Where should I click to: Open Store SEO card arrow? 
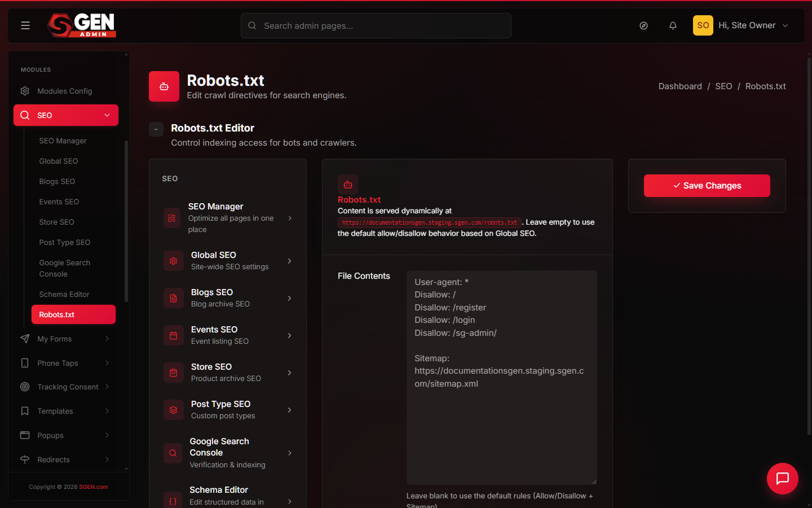[290, 373]
